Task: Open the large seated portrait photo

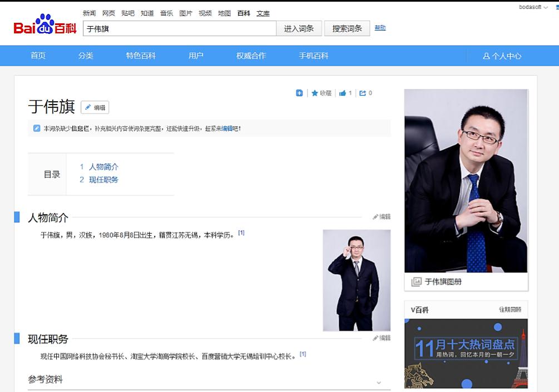Action: (x=466, y=181)
